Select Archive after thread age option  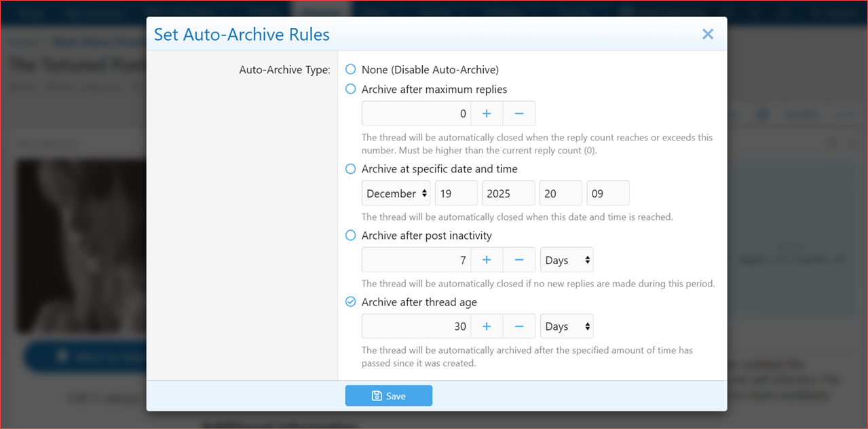tap(351, 302)
